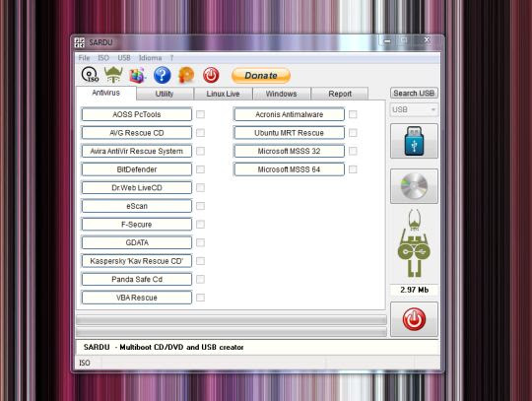This screenshot has width=532, height=401.
Task: Open the ISO menu
Action: 103,58
